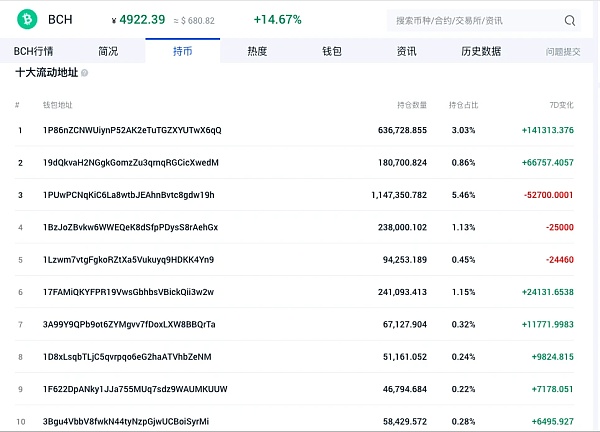Screen dimensions: 600x432
Task: Click the search magnifier icon
Action: (569, 20)
